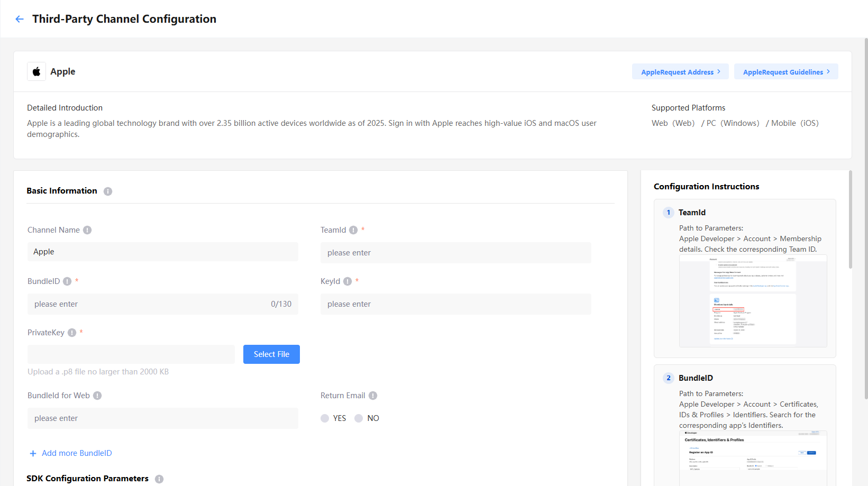Click the 'Web (Web)' platform text
Viewport: 868px width, 486px height.
[673, 123]
